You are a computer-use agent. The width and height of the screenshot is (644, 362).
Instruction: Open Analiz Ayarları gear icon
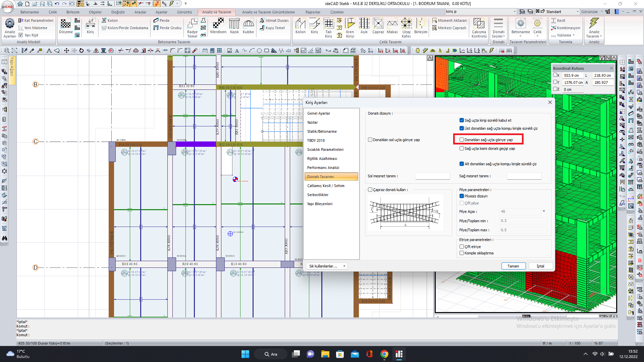[x=10, y=27]
